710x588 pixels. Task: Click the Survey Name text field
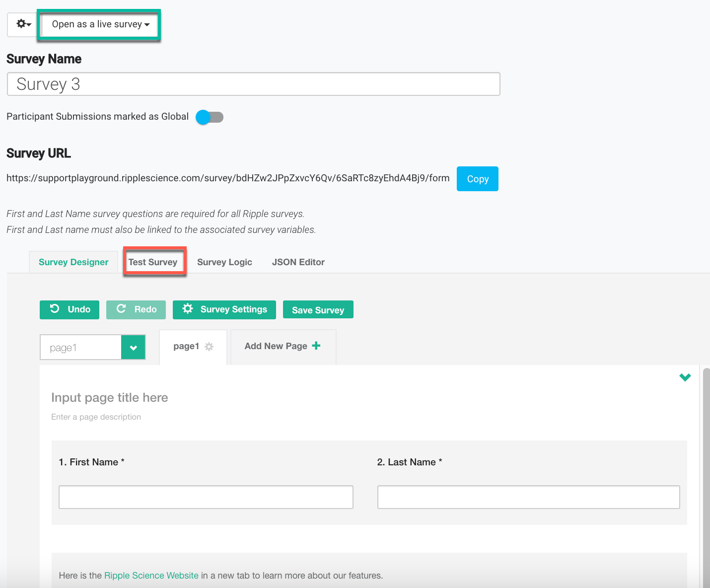253,84
